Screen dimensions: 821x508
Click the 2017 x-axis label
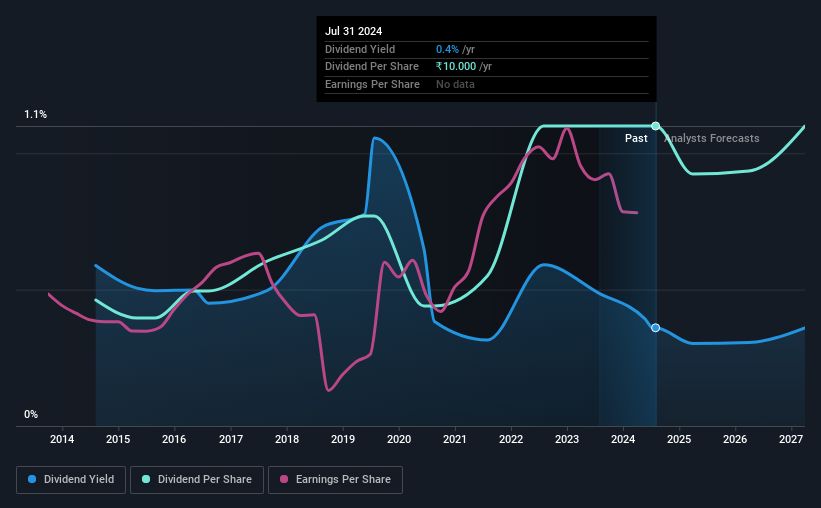click(x=230, y=439)
